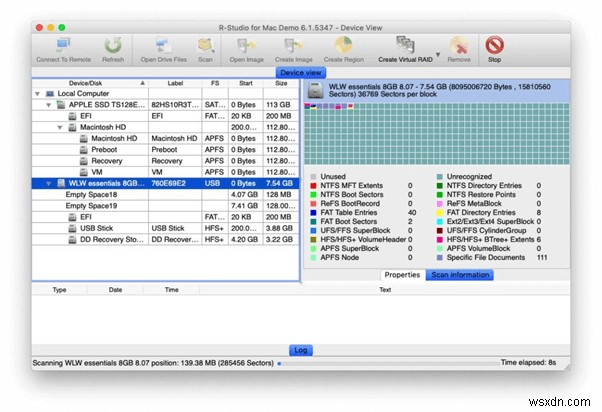The width and height of the screenshot is (602, 412).
Task: Click the Open Image toolbar icon
Action: click(x=246, y=45)
